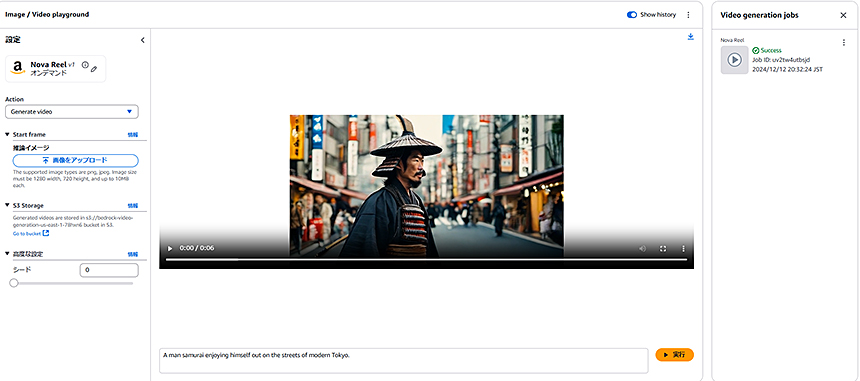Viewport: 860px width, 381px height.
Task: Click the Image / Video playground title
Action: 47,14
